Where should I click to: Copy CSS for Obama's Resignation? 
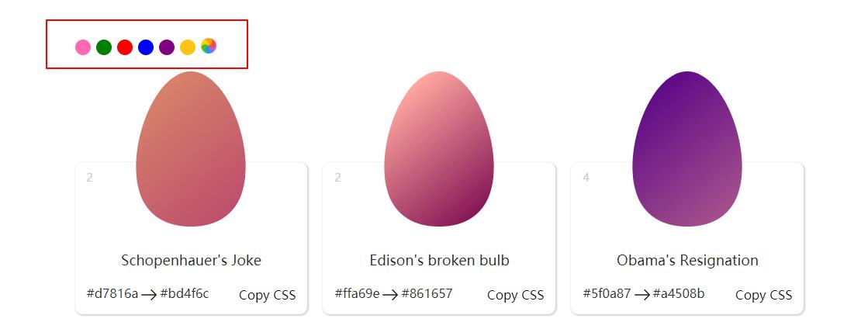(763, 295)
